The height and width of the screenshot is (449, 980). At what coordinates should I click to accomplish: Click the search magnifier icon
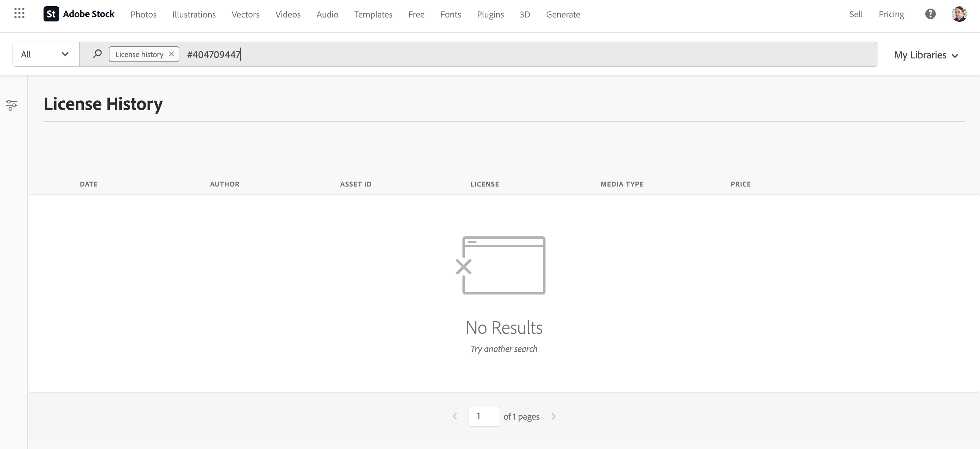coord(97,54)
